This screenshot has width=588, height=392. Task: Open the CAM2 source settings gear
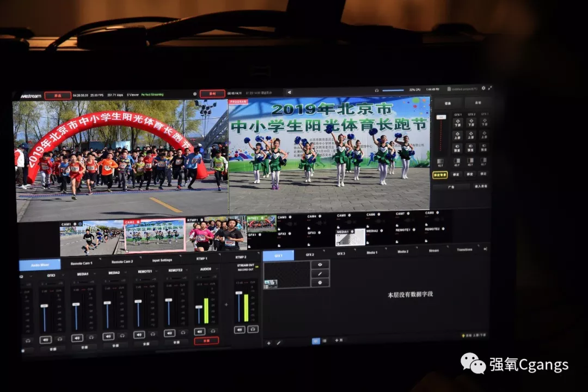(x=138, y=222)
